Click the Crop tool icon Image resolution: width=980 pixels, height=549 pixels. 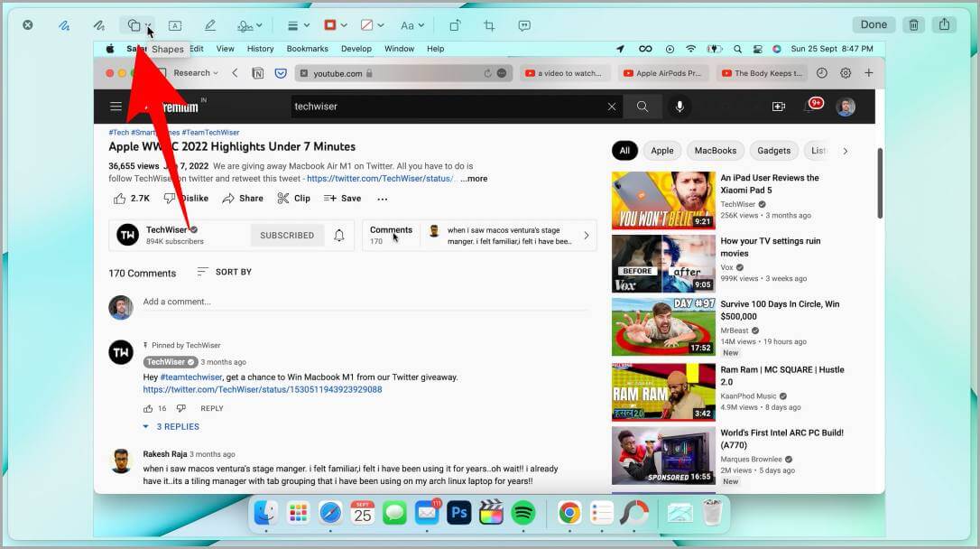[489, 25]
